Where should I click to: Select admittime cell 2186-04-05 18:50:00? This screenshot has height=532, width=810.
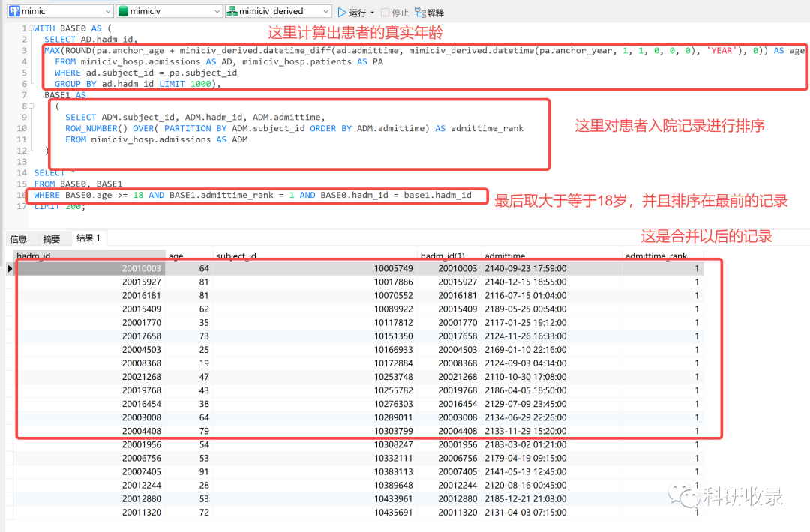pyautogui.click(x=551, y=390)
